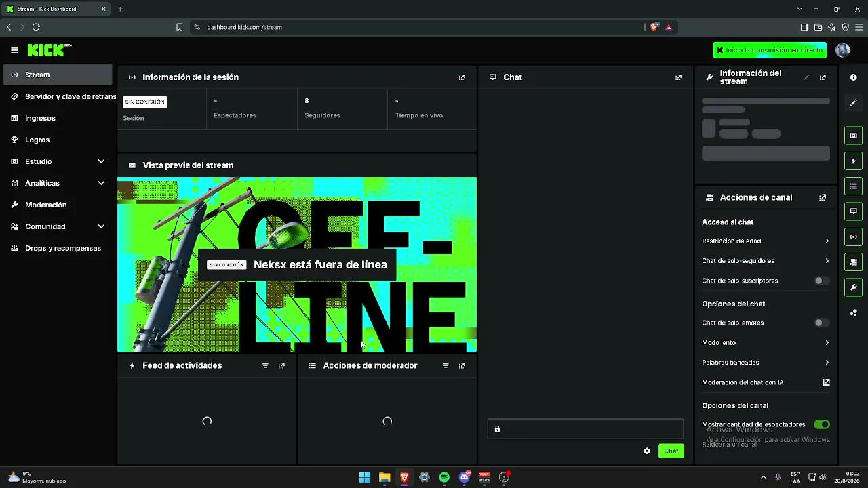Viewport: 868px width, 488px height.
Task: Click the Brave Shields icon in address bar
Action: tap(654, 27)
